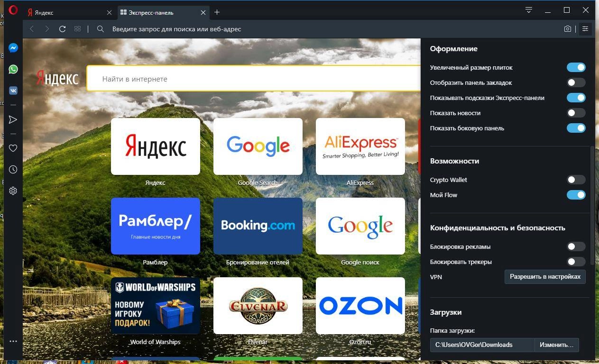Enable Блокировка рекламы toggle
The image size is (599, 364).
click(576, 246)
